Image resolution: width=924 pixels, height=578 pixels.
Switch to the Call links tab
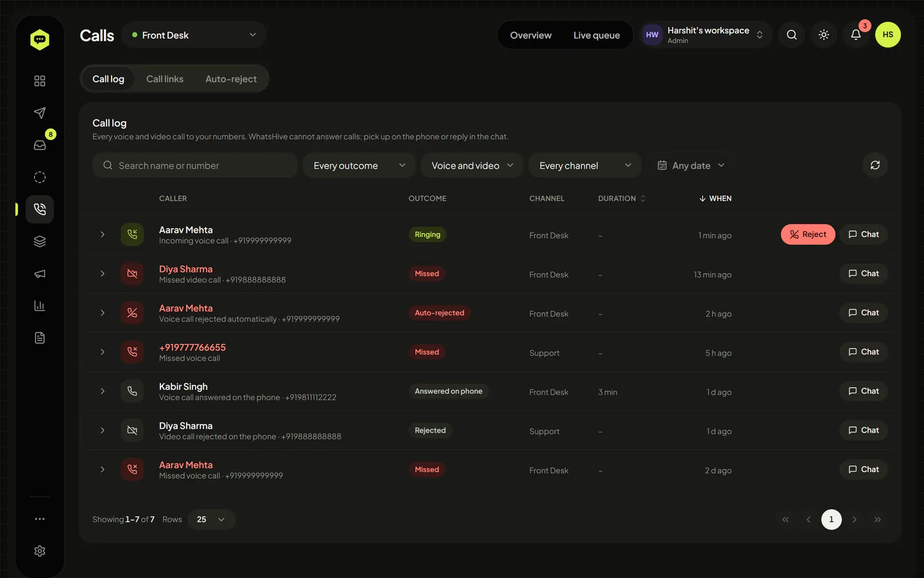pos(165,79)
